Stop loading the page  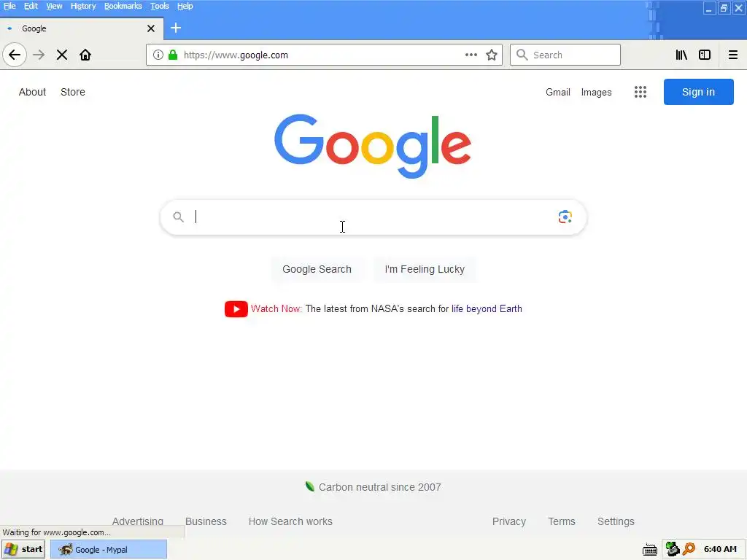click(62, 55)
